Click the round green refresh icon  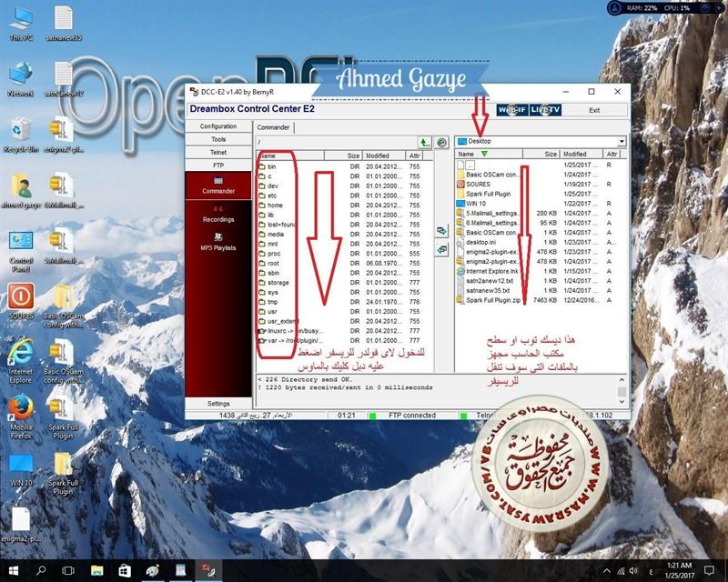[x=442, y=143]
